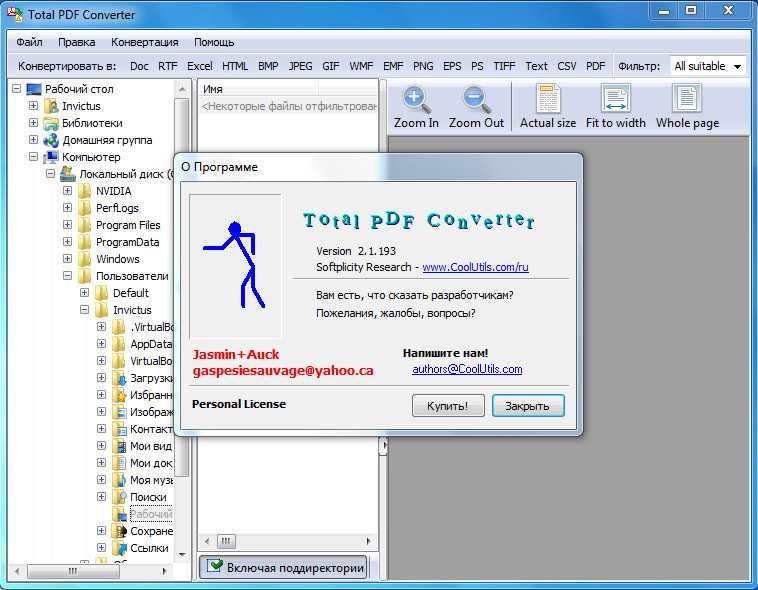Screen dimensions: 758x590
Task: Select the Fit to width icon
Action: 615,99
